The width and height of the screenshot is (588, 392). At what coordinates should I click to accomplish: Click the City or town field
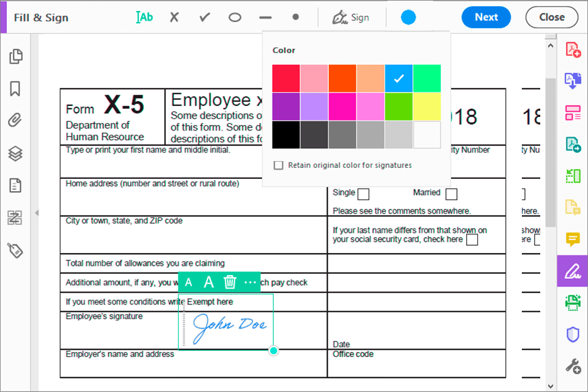(194, 235)
